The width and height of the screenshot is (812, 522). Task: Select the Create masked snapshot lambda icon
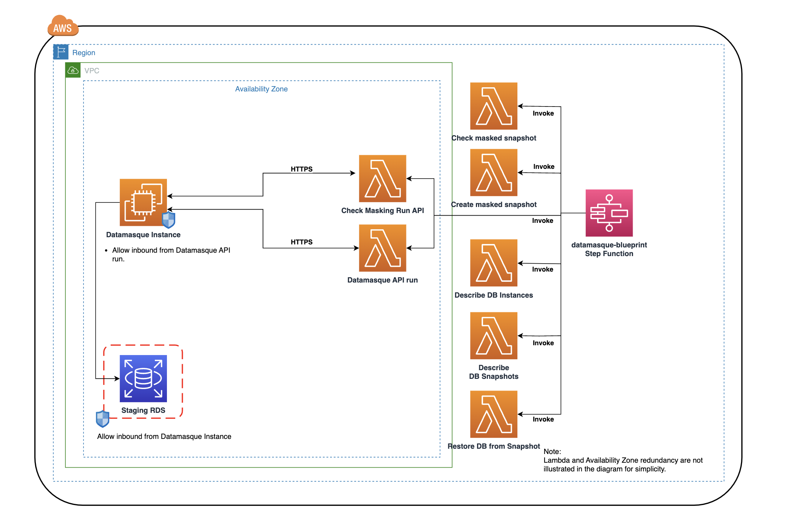[x=493, y=172]
